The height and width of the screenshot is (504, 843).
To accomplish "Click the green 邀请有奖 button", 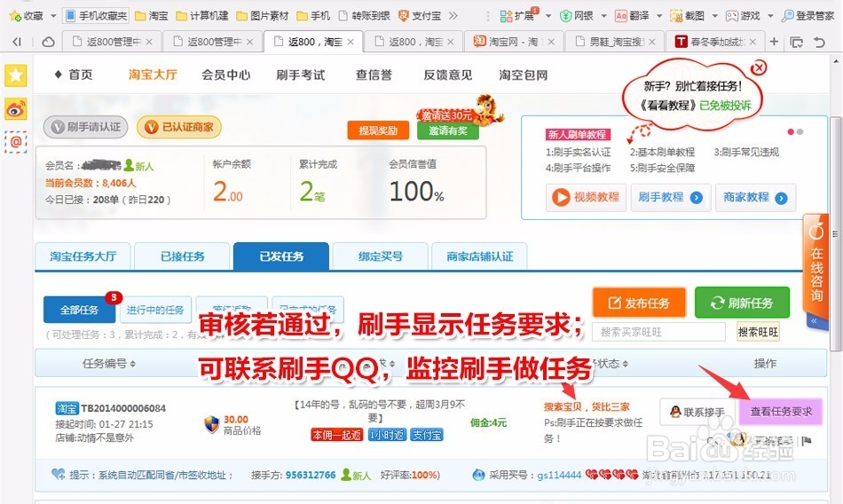I will pyautogui.click(x=448, y=130).
